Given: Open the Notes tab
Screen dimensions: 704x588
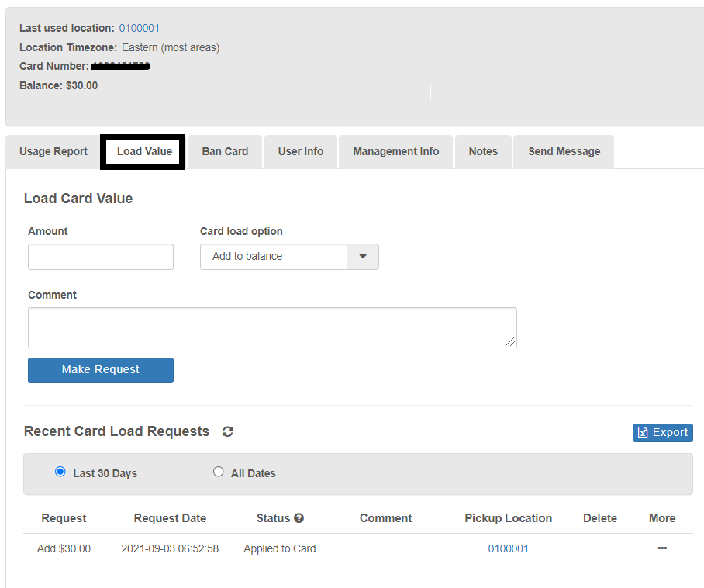Looking at the screenshot, I should coord(483,152).
